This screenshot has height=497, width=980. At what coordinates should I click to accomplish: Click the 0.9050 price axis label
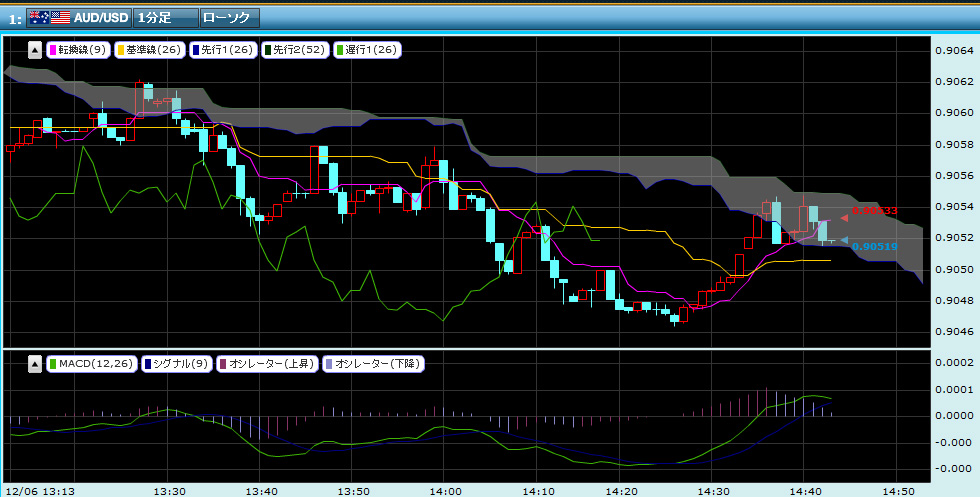click(954, 269)
